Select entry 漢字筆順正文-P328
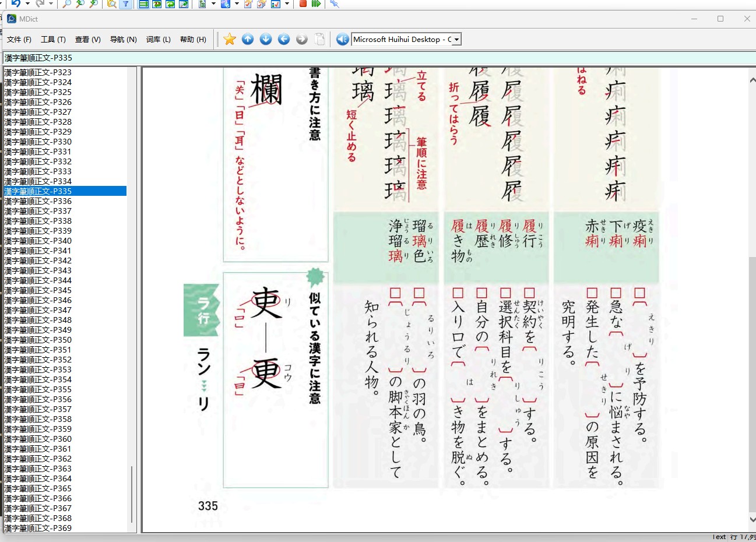This screenshot has height=542, width=756. click(x=65, y=122)
